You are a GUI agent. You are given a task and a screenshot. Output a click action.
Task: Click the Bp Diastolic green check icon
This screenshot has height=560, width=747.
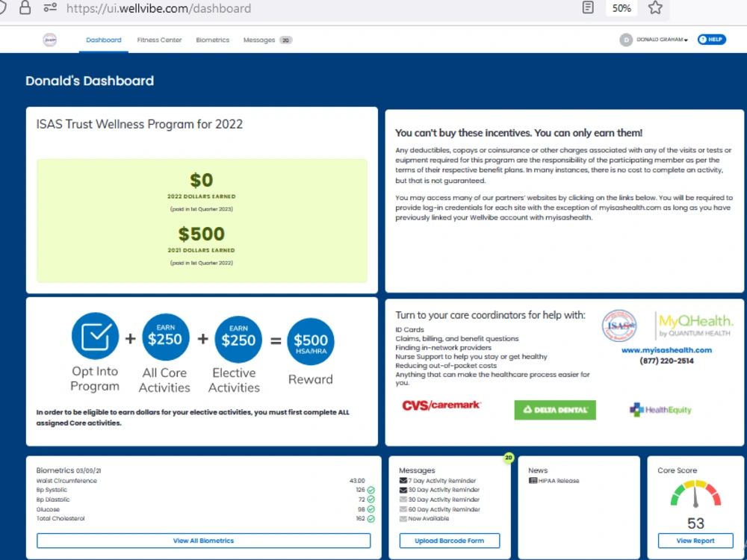pos(371,500)
